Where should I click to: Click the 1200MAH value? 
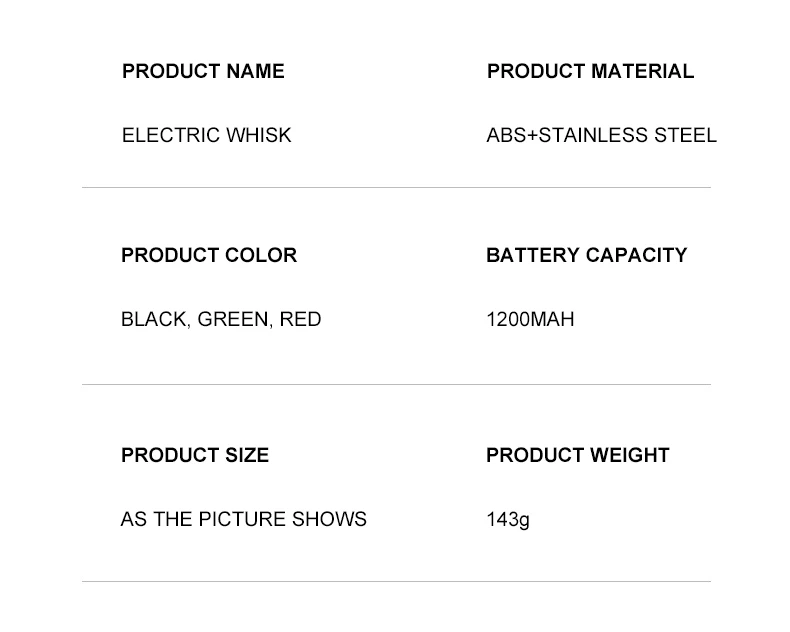click(x=530, y=319)
